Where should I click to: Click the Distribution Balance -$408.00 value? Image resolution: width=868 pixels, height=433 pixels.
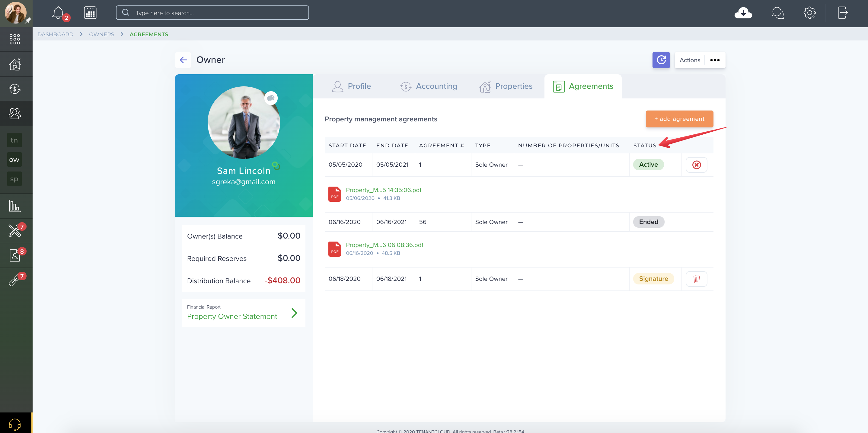tap(282, 280)
